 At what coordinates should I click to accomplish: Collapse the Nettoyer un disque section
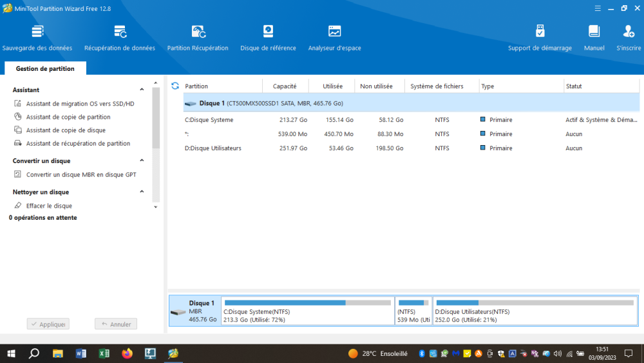pyautogui.click(x=142, y=191)
